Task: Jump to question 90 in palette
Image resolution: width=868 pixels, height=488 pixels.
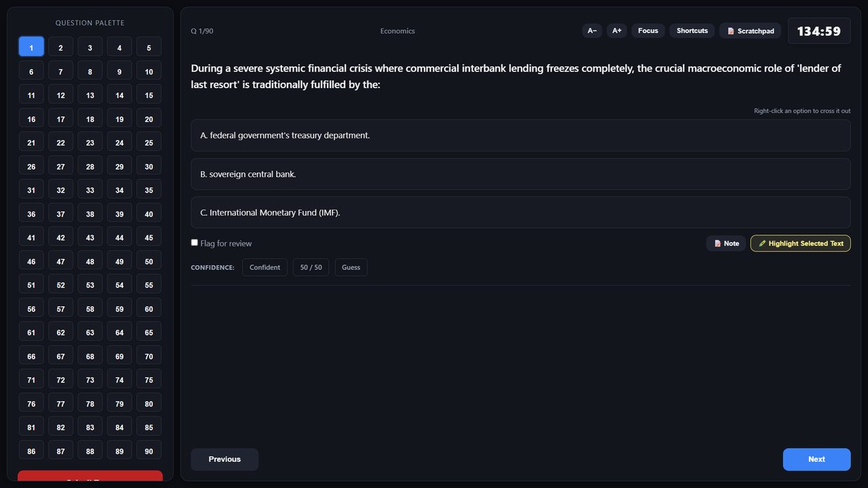Action: (149, 450)
